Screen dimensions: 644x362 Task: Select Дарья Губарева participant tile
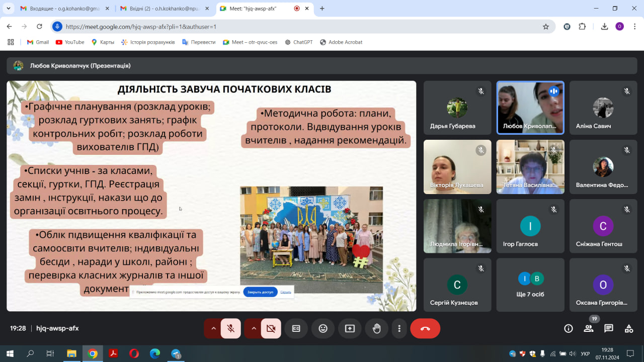click(x=457, y=108)
